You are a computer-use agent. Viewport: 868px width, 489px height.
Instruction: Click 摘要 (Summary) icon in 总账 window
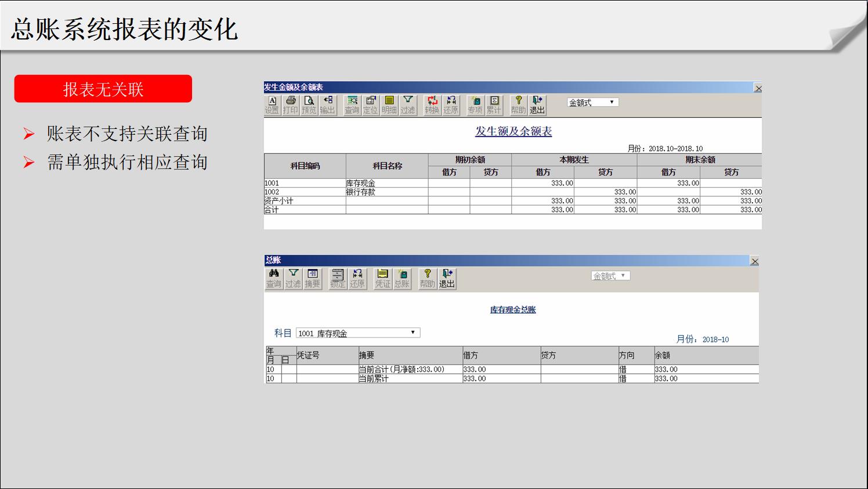pos(312,279)
